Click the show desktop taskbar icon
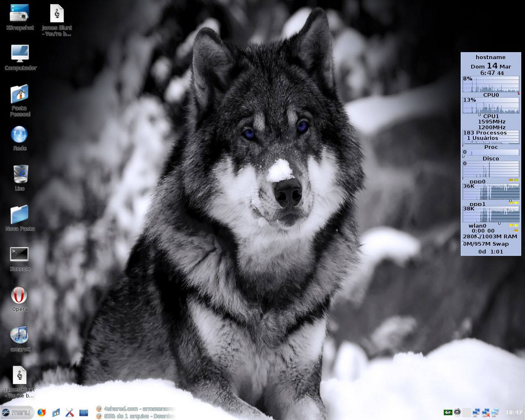Screen dimensions: 525x420 84,413
